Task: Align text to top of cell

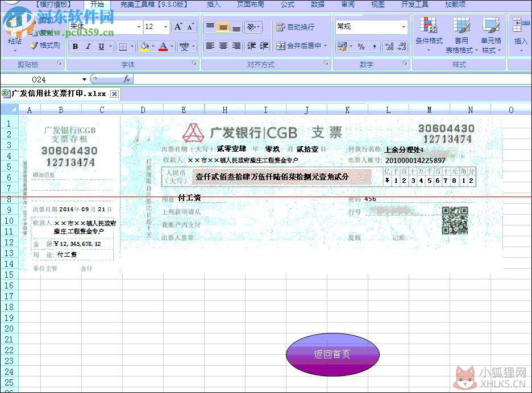Action: click(210, 27)
